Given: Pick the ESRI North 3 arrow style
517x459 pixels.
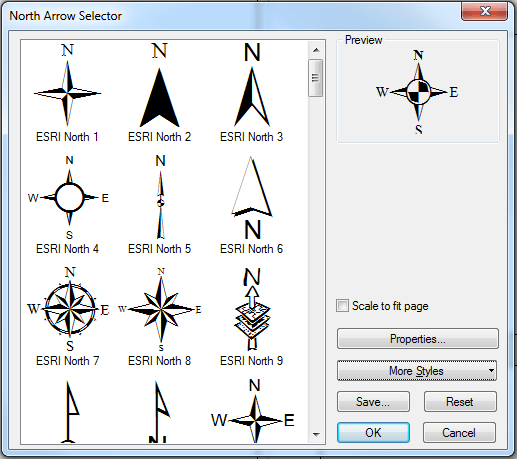Looking at the screenshot, I should click(x=252, y=93).
